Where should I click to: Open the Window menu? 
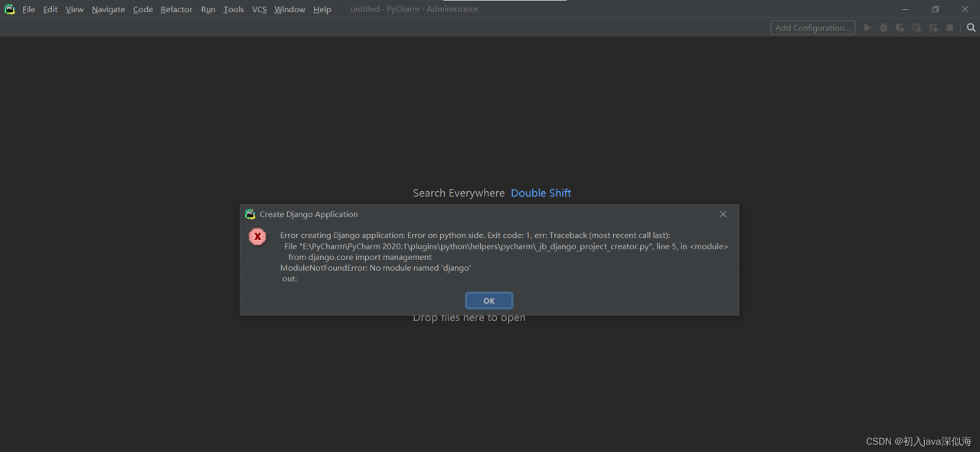[x=289, y=9]
